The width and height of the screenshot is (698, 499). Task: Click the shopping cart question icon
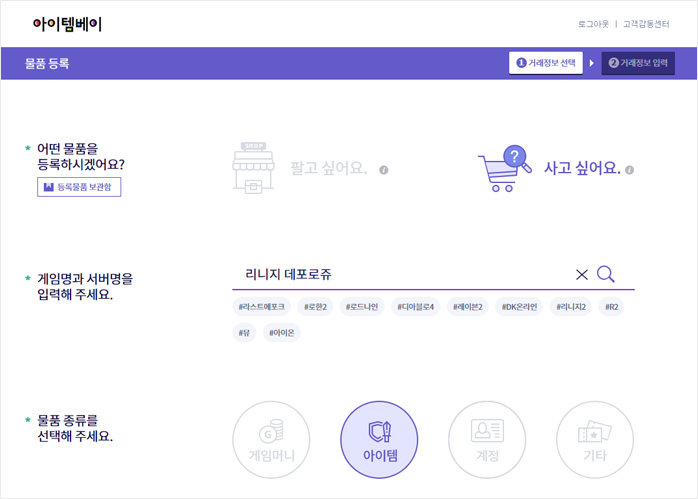[x=505, y=168]
